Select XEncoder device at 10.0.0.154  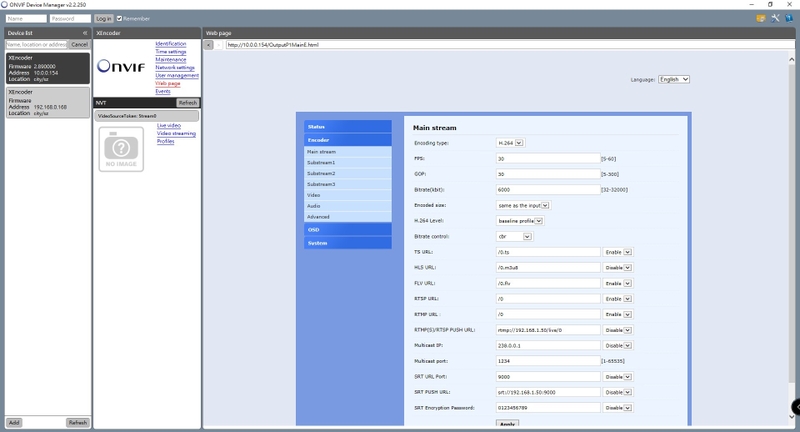coord(48,68)
